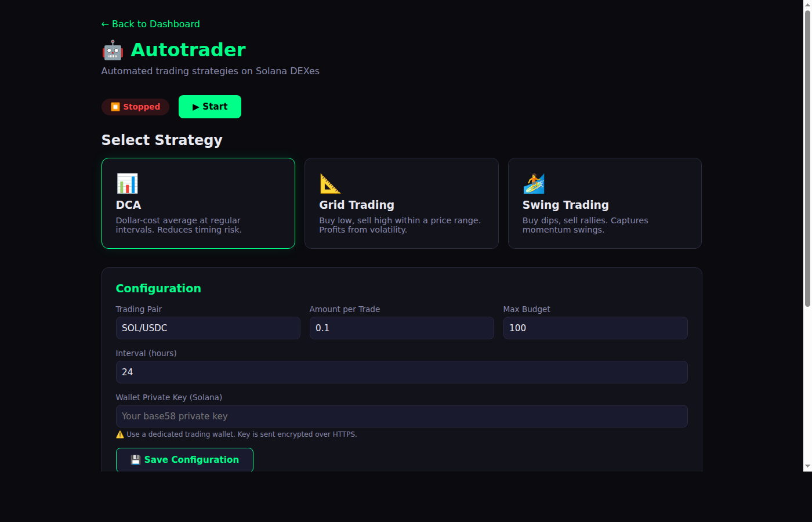Image resolution: width=812 pixels, height=522 pixels.
Task: Click the surfer icon on Swing Trading
Action: click(533, 183)
